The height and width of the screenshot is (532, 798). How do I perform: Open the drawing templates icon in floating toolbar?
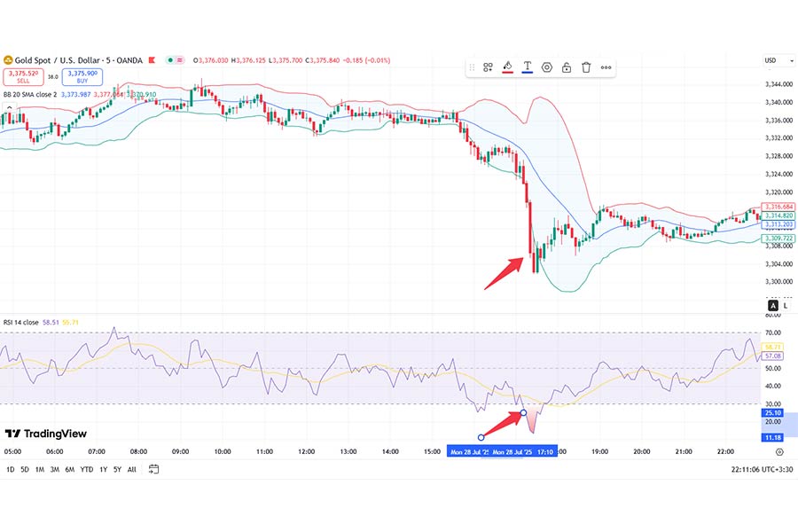click(x=488, y=67)
